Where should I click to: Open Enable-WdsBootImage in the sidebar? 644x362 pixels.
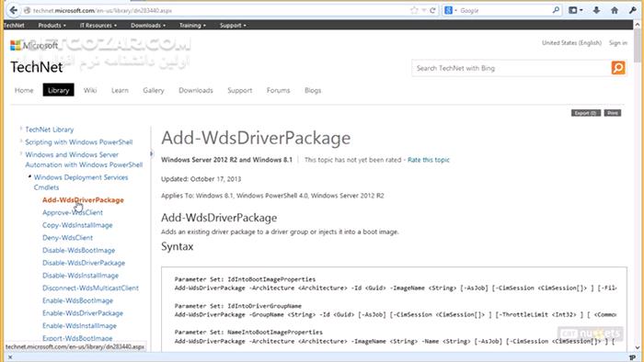click(77, 300)
